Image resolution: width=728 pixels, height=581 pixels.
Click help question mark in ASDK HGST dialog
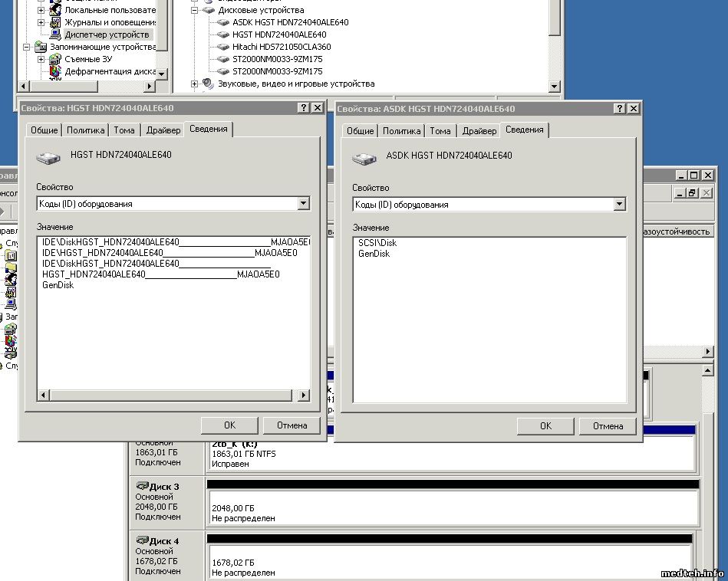pos(620,109)
